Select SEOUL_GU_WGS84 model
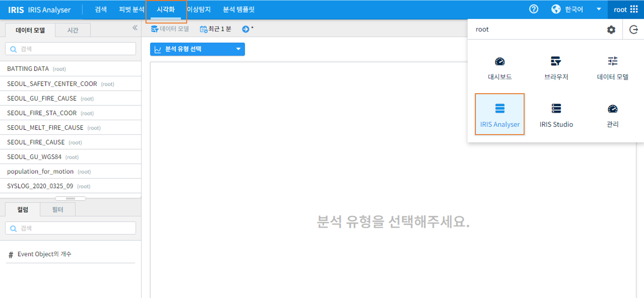This screenshot has width=644, height=298. tap(71, 157)
